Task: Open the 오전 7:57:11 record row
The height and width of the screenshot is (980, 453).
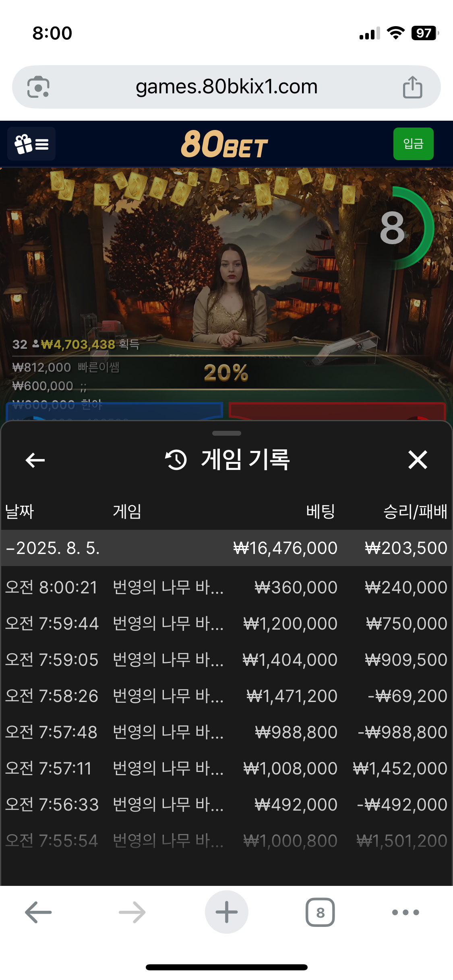Action: click(x=226, y=768)
